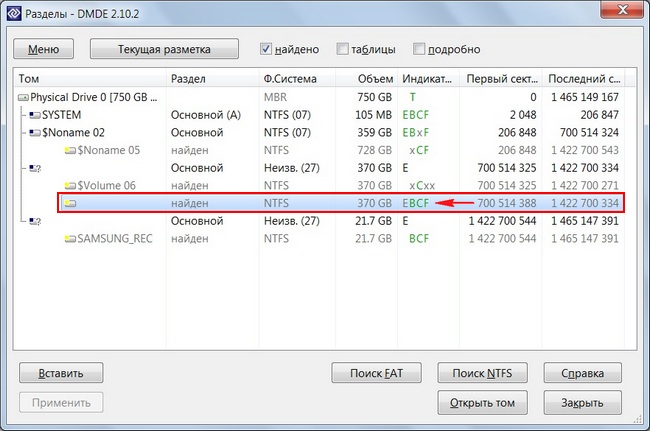Click the $Noname 02 partition icon

coord(35,132)
